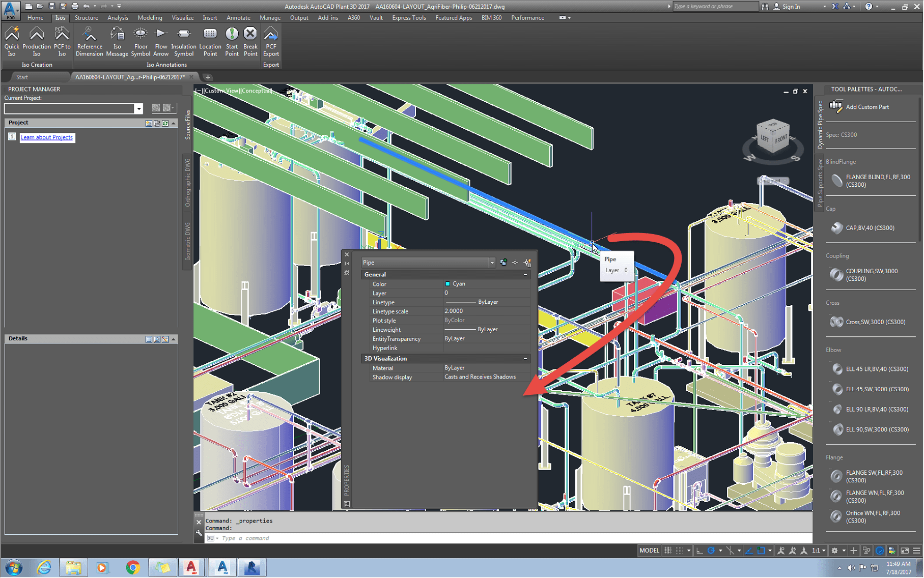Image resolution: width=924 pixels, height=578 pixels.
Task: Click Undo in the quick access toolbar
Action: pos(87,6)
